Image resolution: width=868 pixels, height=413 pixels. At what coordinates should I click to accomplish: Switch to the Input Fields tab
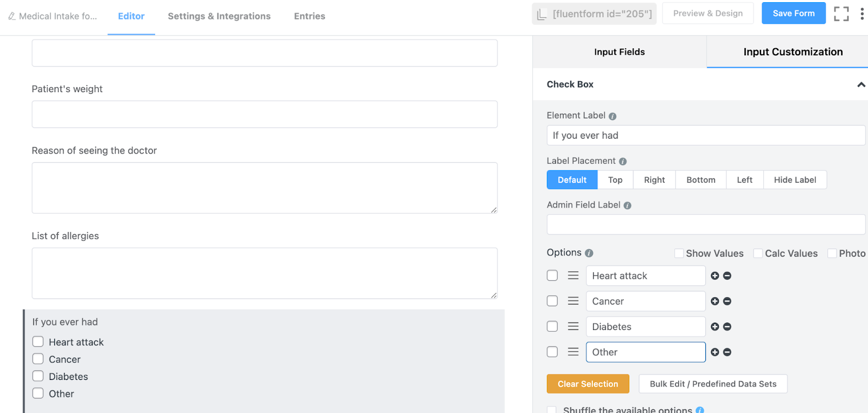pos(619,52)
